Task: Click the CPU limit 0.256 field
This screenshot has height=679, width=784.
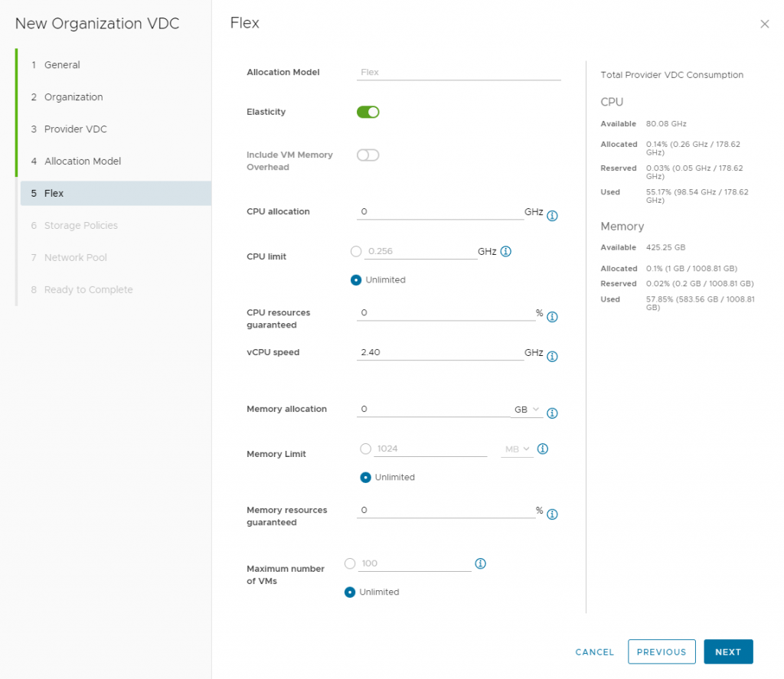Action: click(420, 252)
